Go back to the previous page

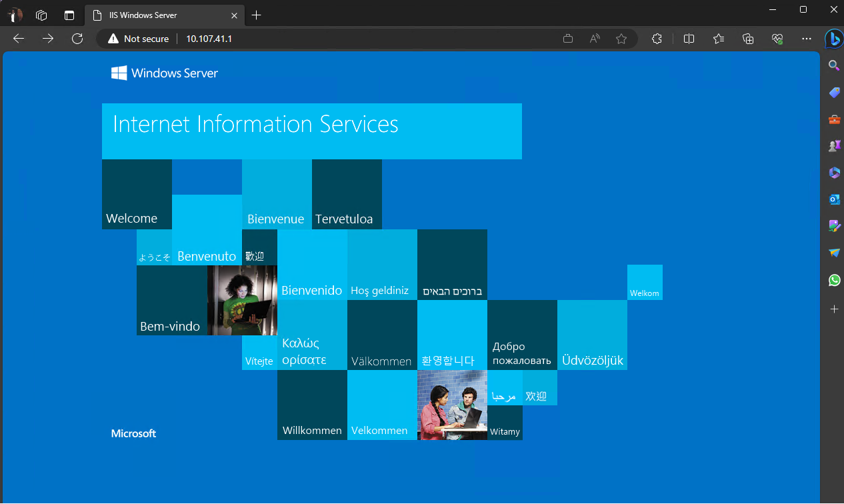19,39
